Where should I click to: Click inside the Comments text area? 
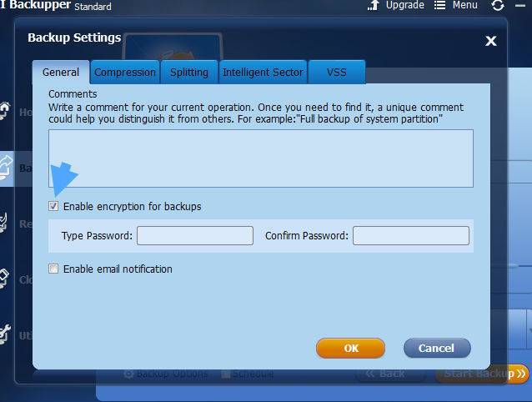click(x=260, y=158)
